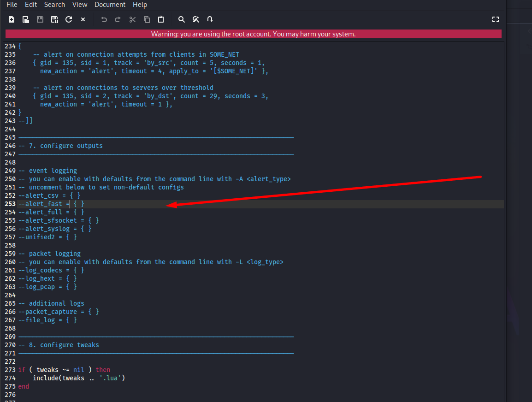
Task: Open an existing file
Action: click(x=26, y=19)
